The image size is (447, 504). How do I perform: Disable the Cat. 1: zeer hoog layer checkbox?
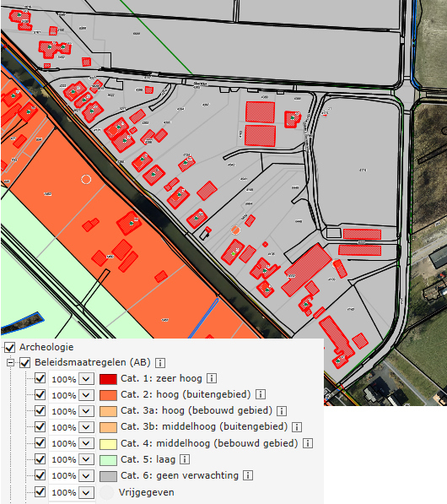click(x=40, y=378)
